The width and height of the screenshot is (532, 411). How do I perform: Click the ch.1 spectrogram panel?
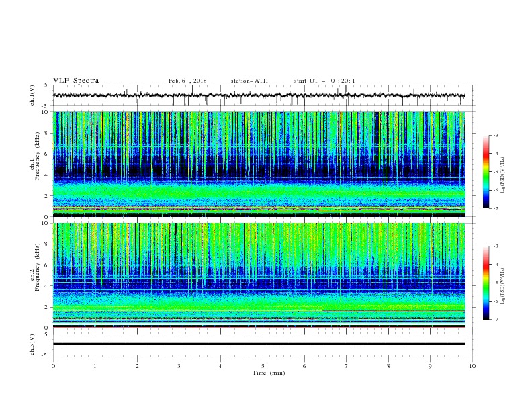[259, 164]
